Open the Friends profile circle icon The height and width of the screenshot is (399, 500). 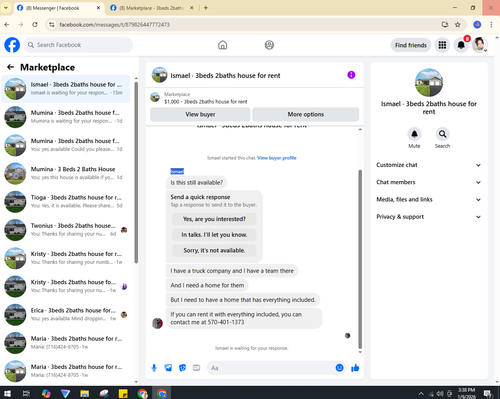(x=269, y=45)
